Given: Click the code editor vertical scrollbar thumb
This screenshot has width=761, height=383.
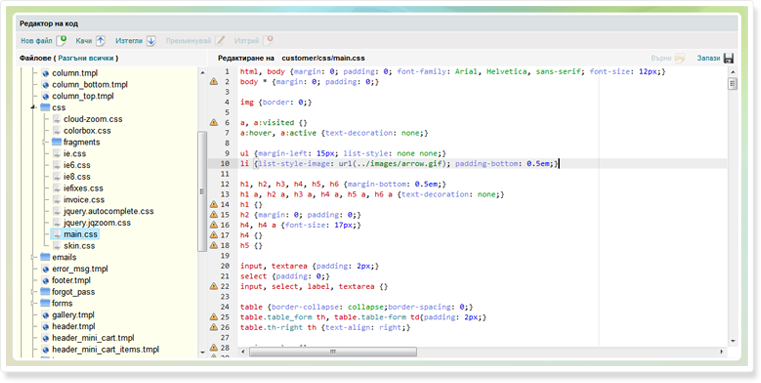Looking at the screenshot, I should 732,83.
